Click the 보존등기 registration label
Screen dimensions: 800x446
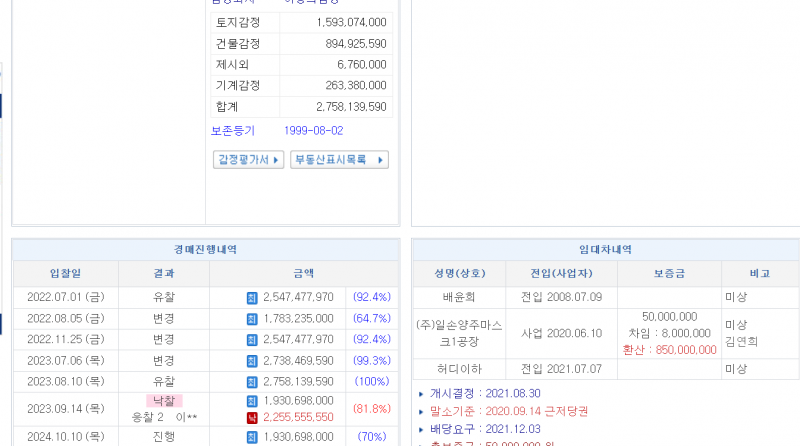[233, 131]
